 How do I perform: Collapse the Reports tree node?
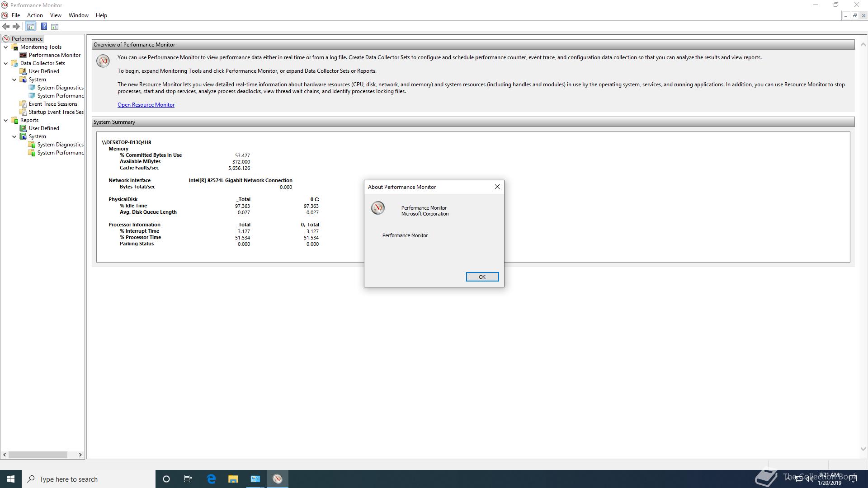(x=6, y=120)
